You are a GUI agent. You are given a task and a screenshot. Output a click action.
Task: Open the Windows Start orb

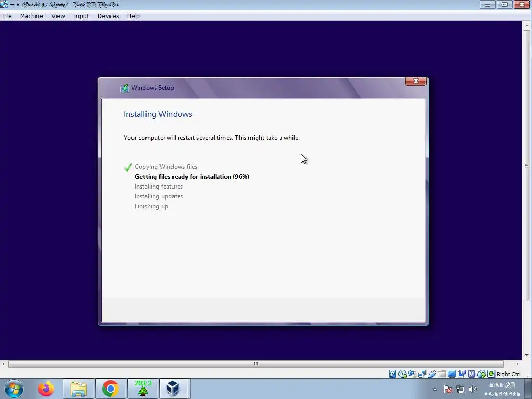coord(14,389)
